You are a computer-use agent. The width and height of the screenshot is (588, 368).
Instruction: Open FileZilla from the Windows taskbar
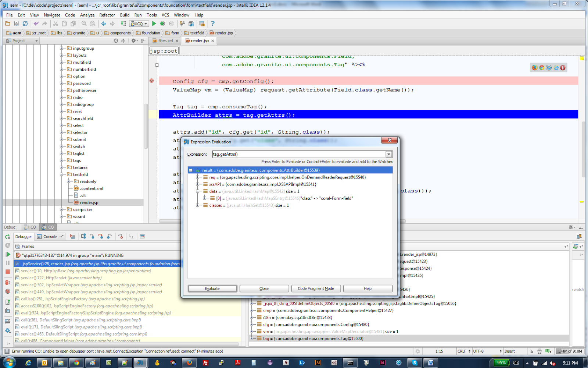205,362
